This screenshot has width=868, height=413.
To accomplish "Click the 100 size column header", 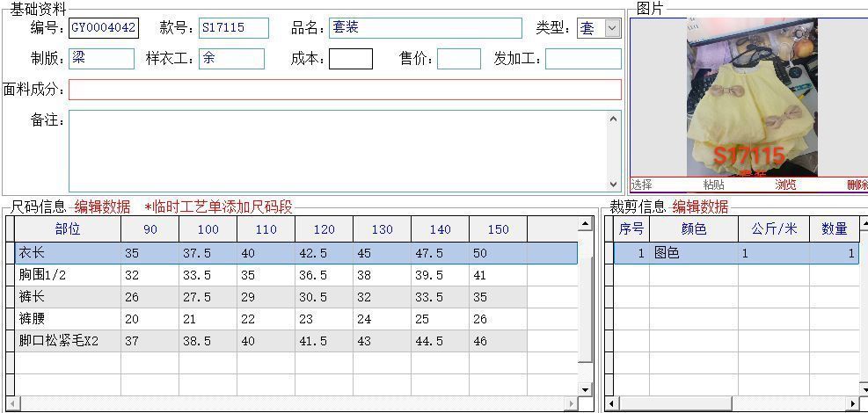I will tap(208, 228).
